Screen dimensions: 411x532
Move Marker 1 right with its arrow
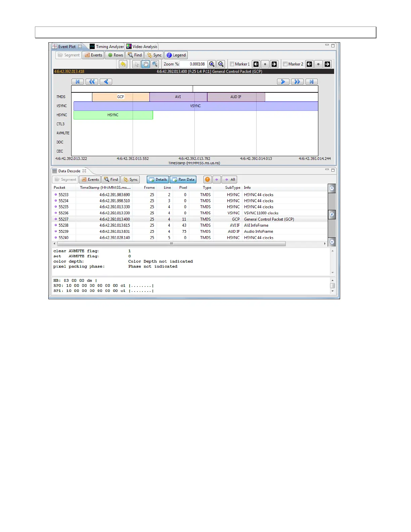tap(274, 64)
